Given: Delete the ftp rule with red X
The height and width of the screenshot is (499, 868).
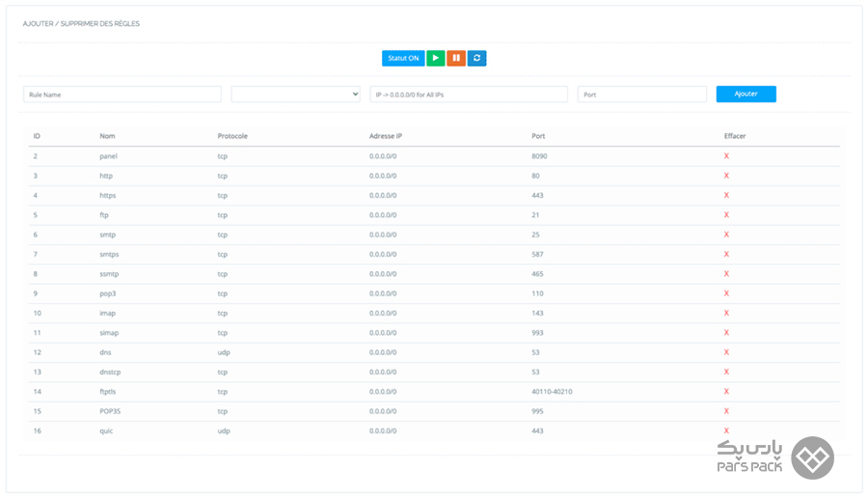Looking at the screenshot, I should pyautogui.click(x=726, y=214).
